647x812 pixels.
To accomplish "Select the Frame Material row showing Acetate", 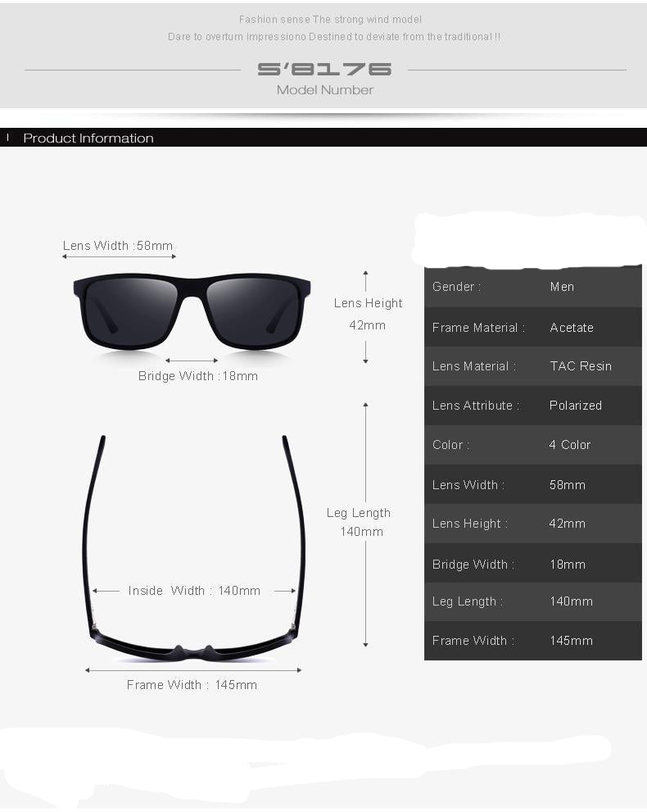I will point(532,327).
